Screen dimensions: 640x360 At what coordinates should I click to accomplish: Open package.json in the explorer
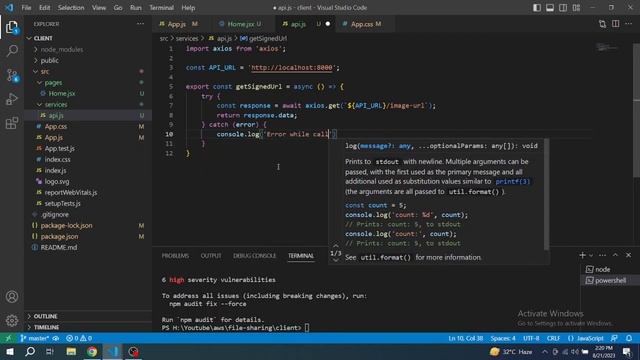tap(88, 236)
